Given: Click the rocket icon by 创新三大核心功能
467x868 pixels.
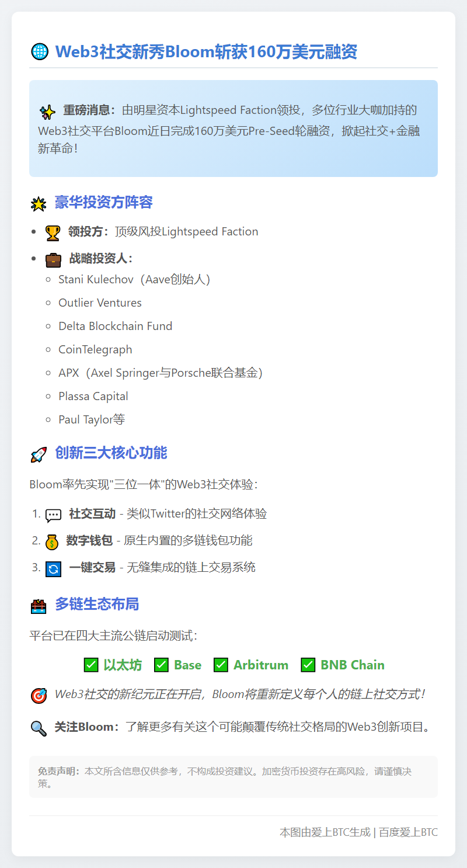Looking at the screenshot, I should tap(39, 454).
